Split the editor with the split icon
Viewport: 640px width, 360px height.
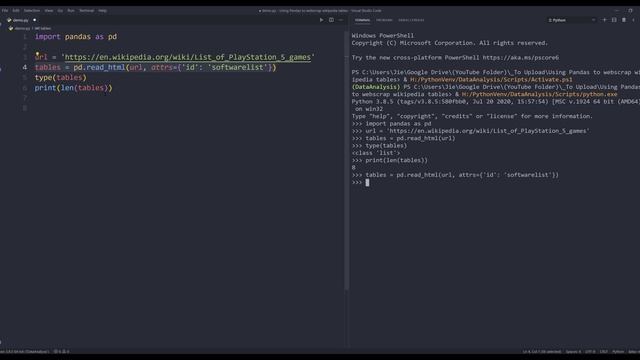tap(331, 20)
